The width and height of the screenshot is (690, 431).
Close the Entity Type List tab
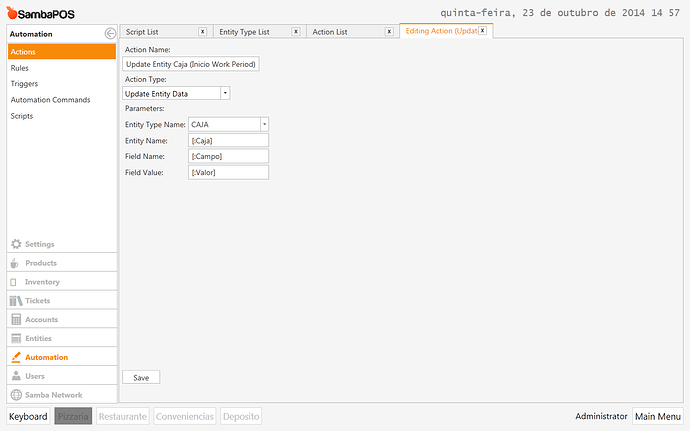tap(296, 32)
